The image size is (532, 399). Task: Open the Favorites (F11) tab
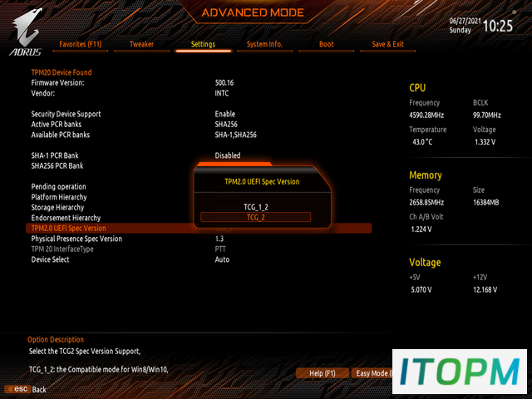coord(81,44)
